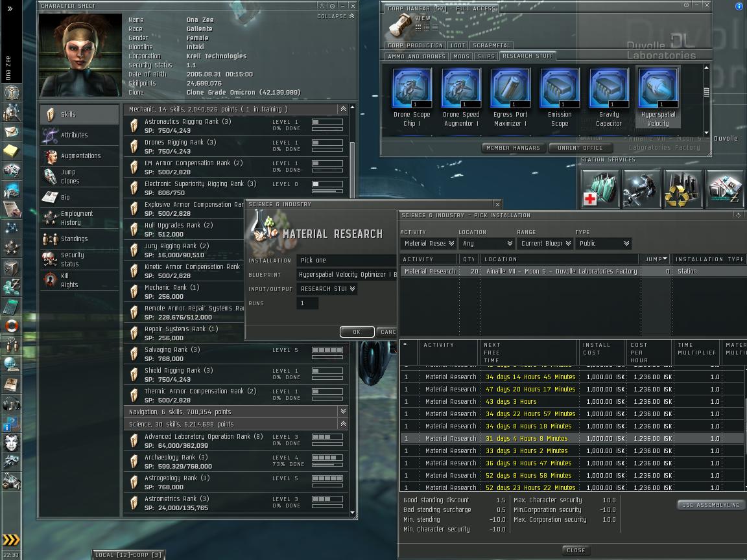This screenshot has height=560, width=747.
Task: Open the repair shop station service
Action: [x=641, y=189]
